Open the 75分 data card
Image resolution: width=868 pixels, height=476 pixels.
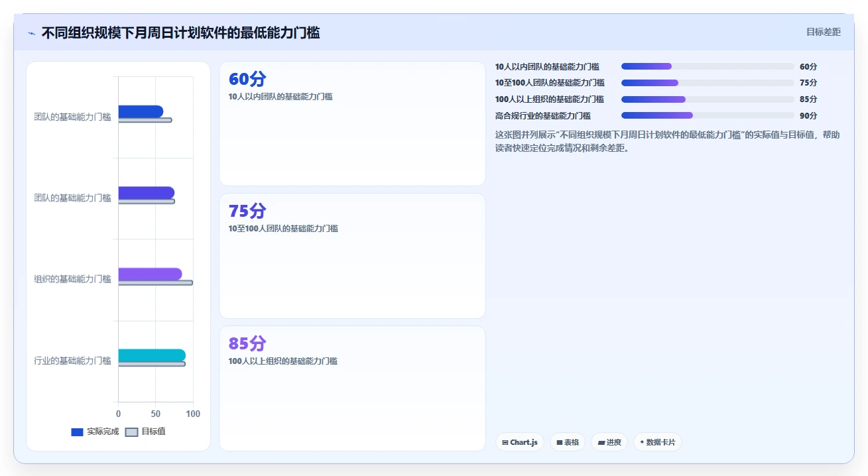pos(352,256)
